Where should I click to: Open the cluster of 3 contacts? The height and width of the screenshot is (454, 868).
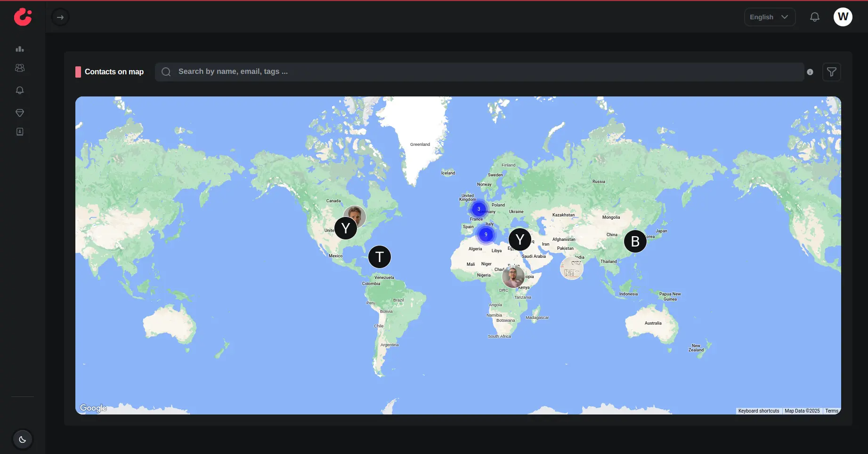(x=479, y=209)
